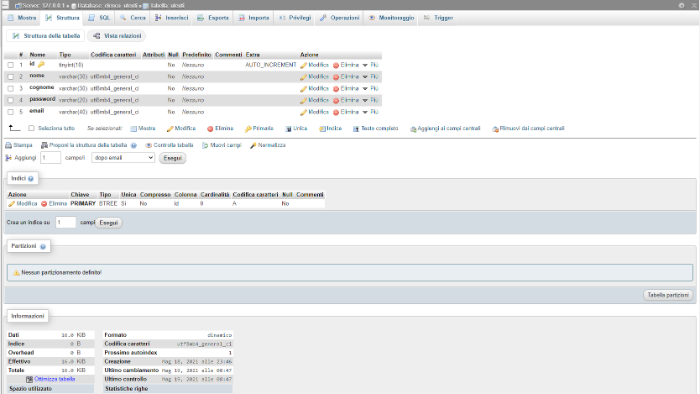Select the nome row checkbox
700x394 pixels.
(x=10, y=77)
